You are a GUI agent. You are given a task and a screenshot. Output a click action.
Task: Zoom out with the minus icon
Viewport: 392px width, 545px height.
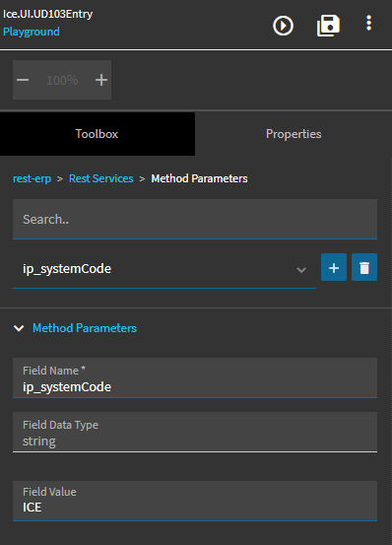(23, 80)
